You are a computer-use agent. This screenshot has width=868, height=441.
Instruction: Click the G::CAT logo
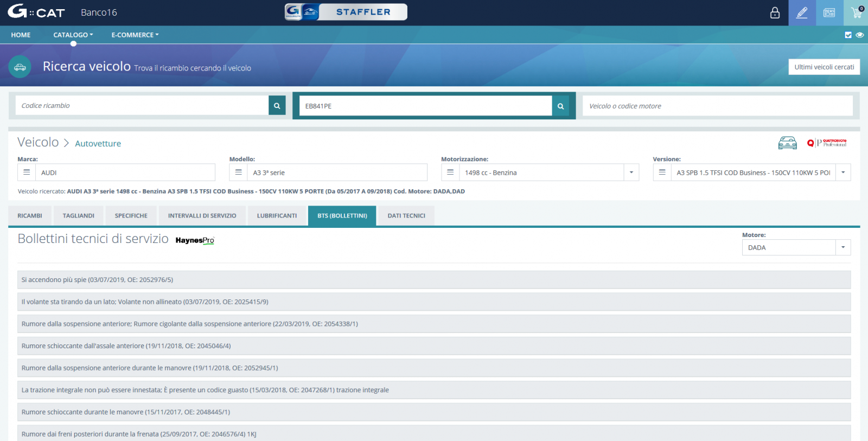pos(36,12)
